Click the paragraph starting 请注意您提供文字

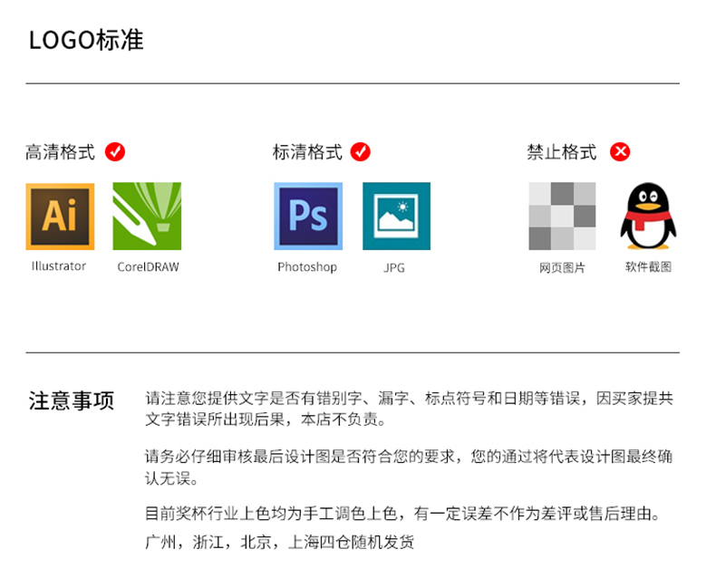click(x=409, y=409)
